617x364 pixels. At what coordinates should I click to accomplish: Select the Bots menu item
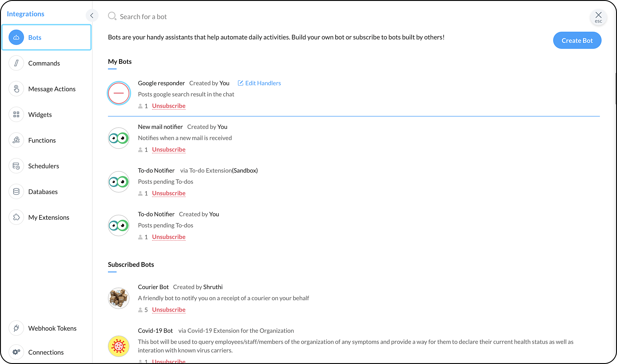coord(47,37)
